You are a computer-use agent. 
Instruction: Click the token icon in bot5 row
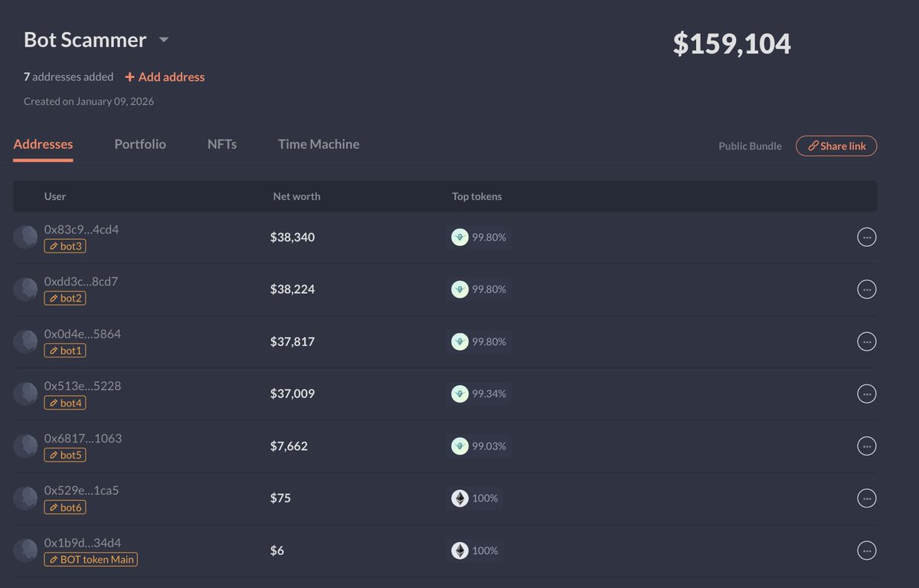coord(459,446)
